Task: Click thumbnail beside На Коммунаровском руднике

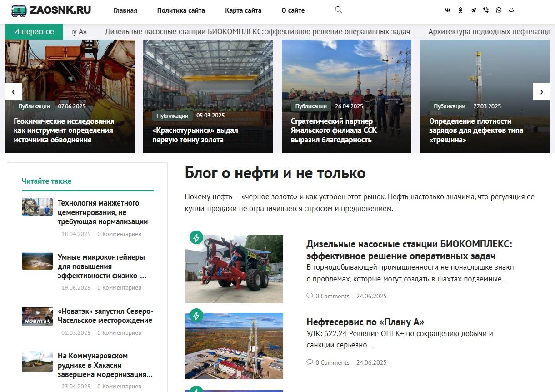Action: [x=37, y=362]
